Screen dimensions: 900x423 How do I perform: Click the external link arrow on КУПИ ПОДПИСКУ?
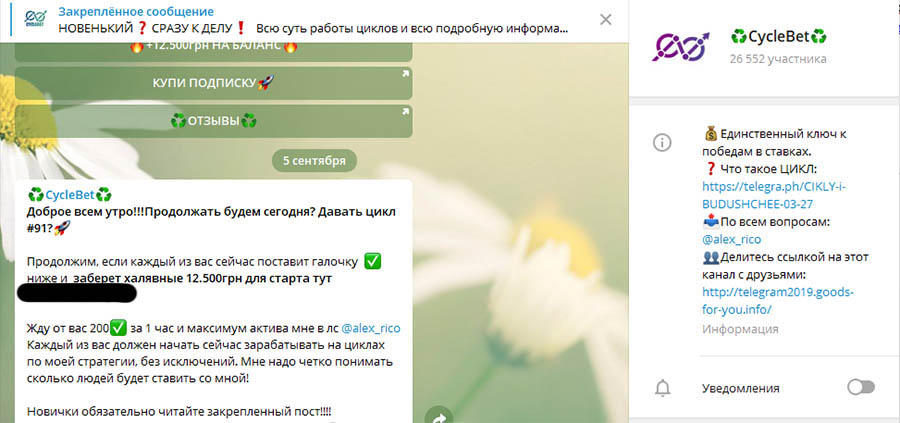[405, 74]
